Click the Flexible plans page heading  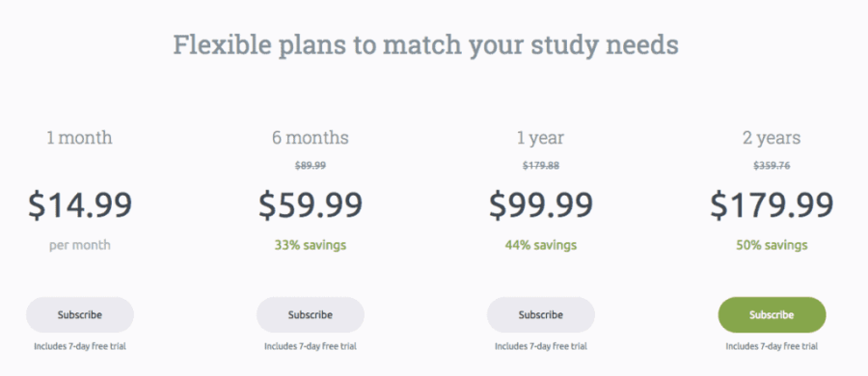pos(425,46)
